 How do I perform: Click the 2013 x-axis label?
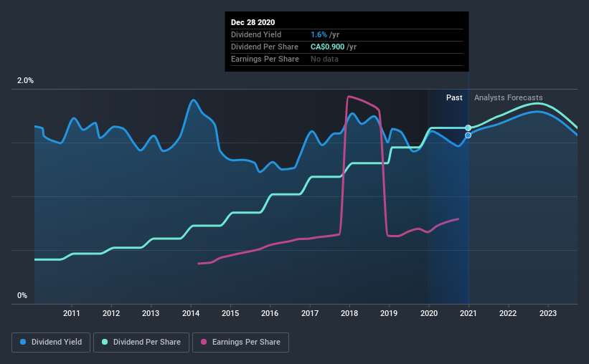(151, 313)
